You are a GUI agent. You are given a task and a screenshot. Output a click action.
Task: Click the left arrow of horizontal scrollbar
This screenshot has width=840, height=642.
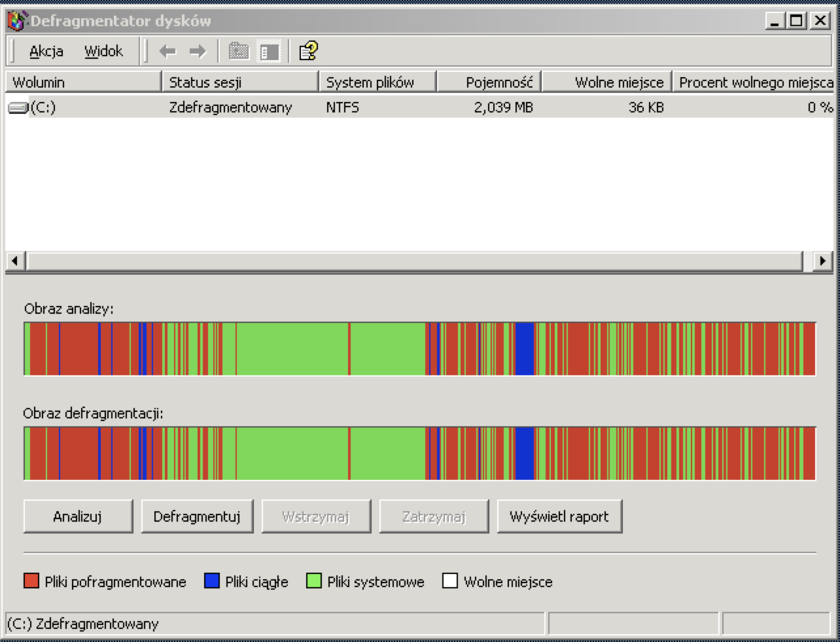(14, 261)
